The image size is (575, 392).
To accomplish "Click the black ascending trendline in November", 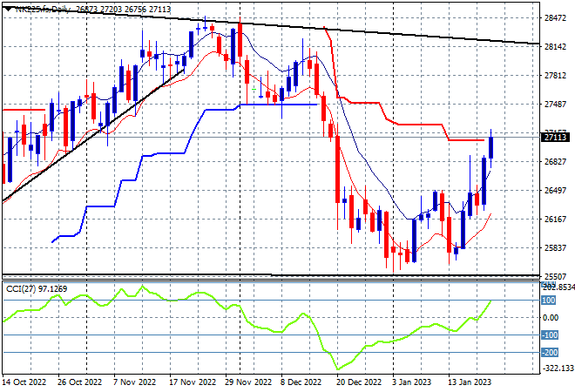I will pyautogui.click(x=93, y=136).
